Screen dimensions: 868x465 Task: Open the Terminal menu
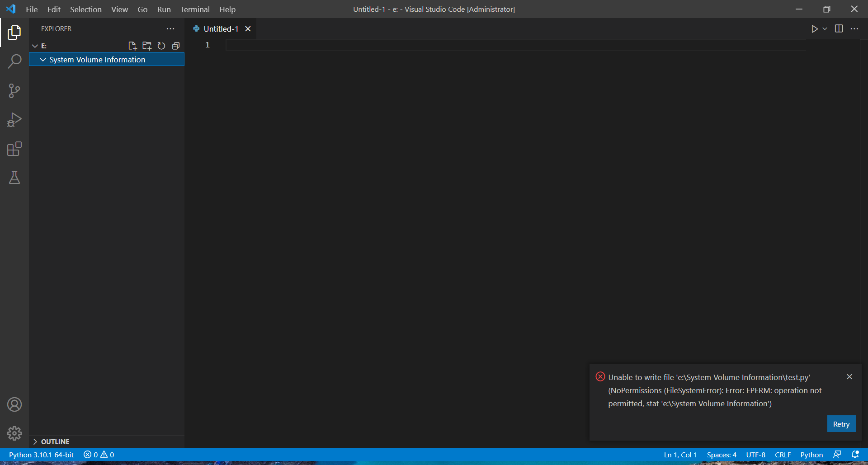(195, 9)
